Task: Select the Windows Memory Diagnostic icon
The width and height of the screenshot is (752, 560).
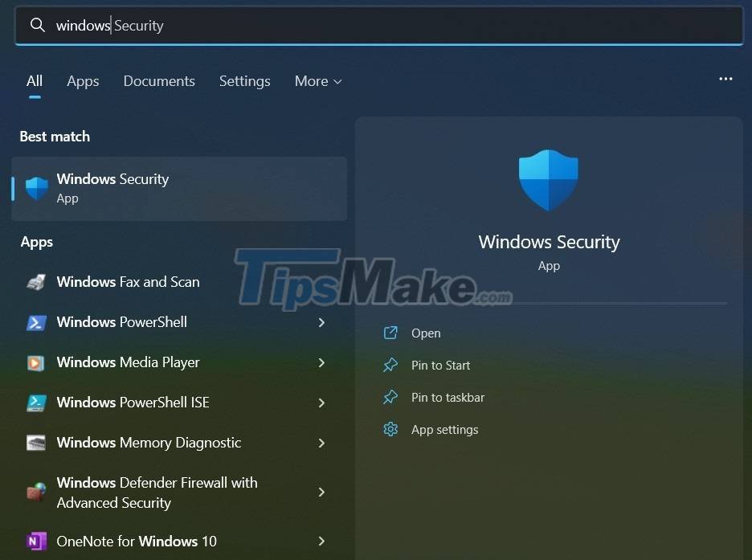Action: 36,443
